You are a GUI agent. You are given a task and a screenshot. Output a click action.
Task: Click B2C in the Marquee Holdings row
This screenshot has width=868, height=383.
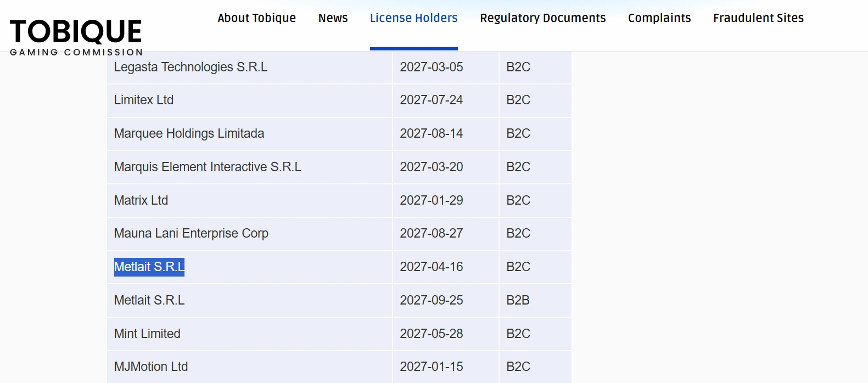[x=518, y=133]
